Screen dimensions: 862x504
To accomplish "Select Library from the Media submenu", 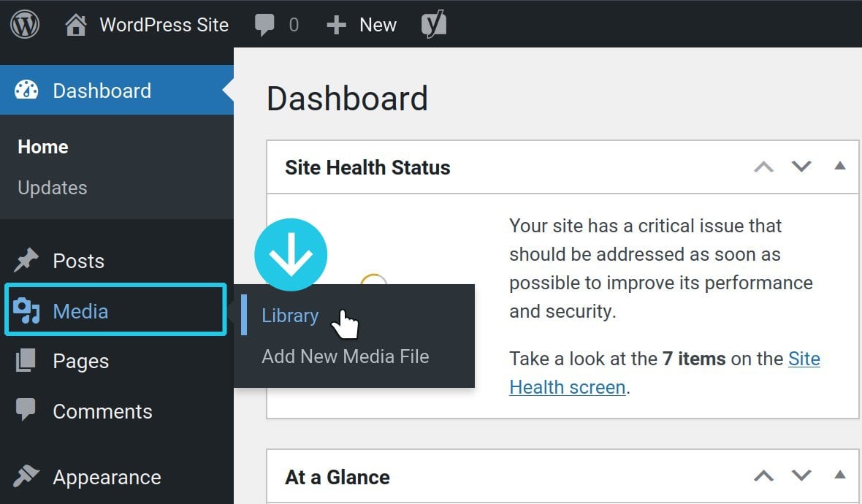I will click(x=290, y=316).
